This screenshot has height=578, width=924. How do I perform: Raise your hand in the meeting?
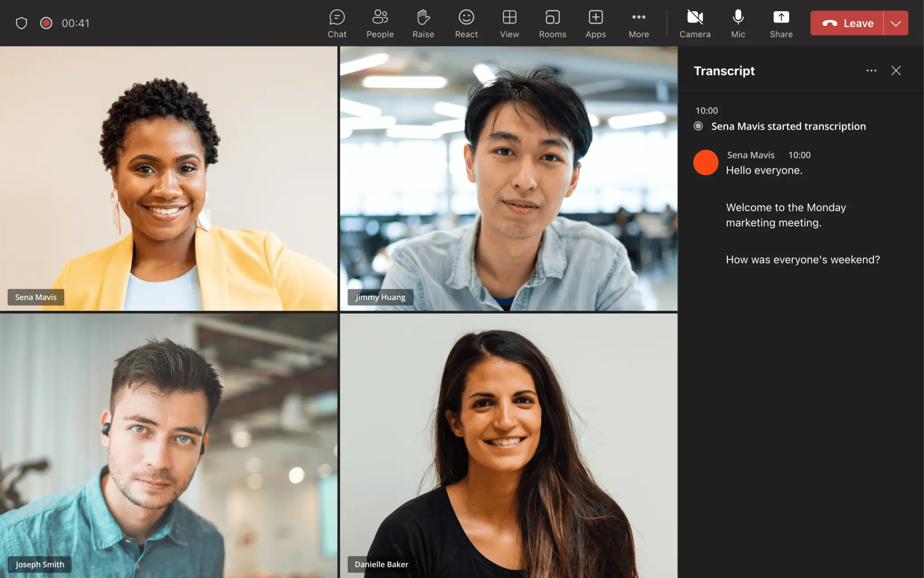pos(423,23)
